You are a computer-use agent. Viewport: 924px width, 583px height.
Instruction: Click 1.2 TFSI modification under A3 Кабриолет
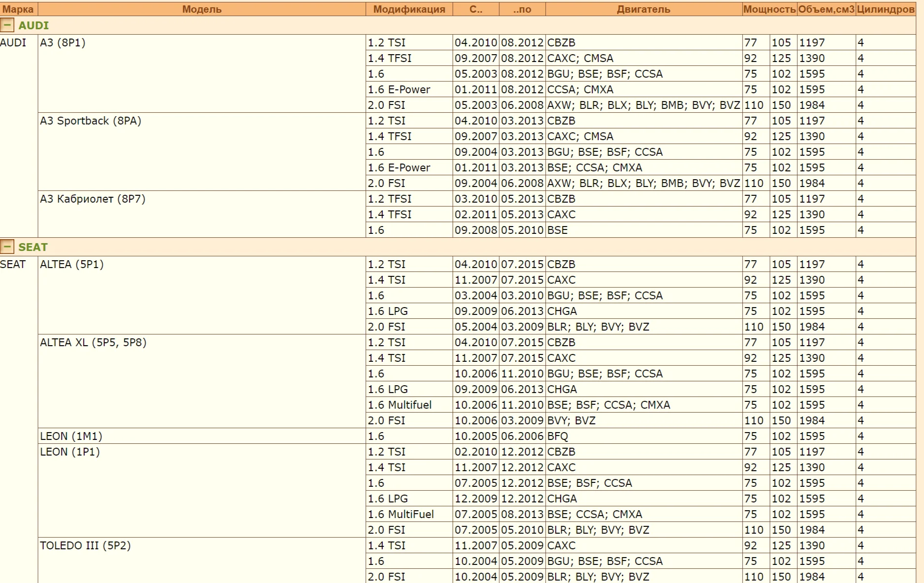(x=409, y=199)
